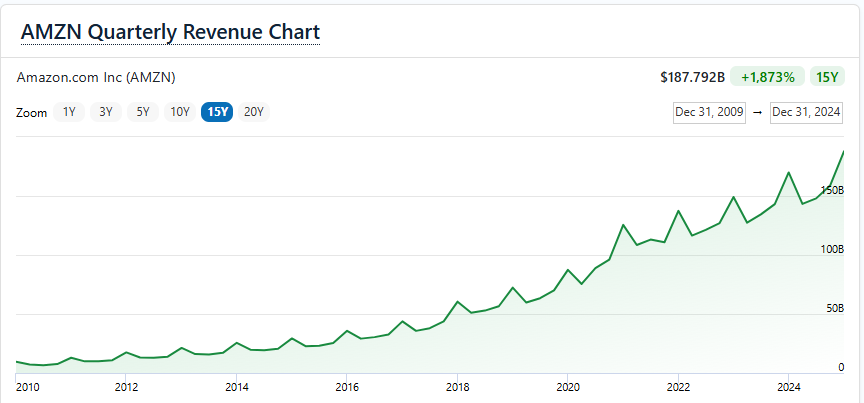Click the 2016 x-axis label
864x403 pixels.
(346, 387)
